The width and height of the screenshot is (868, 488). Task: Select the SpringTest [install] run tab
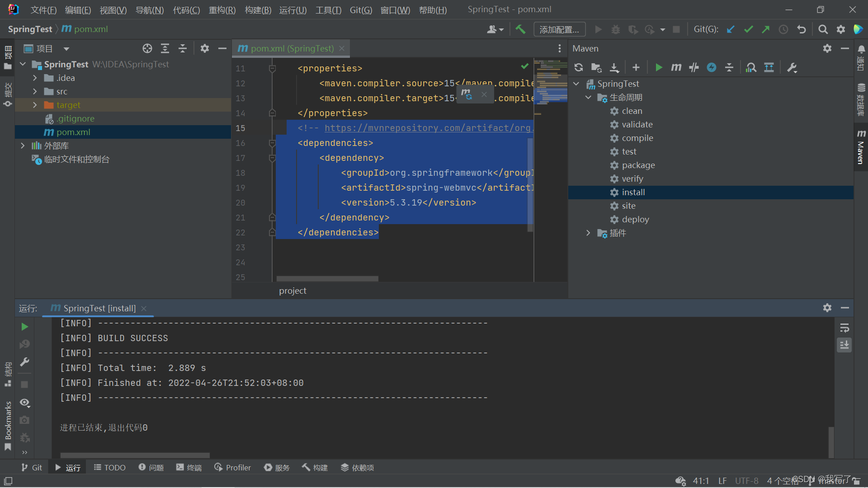pyautogui.click(x=99, y=308)
